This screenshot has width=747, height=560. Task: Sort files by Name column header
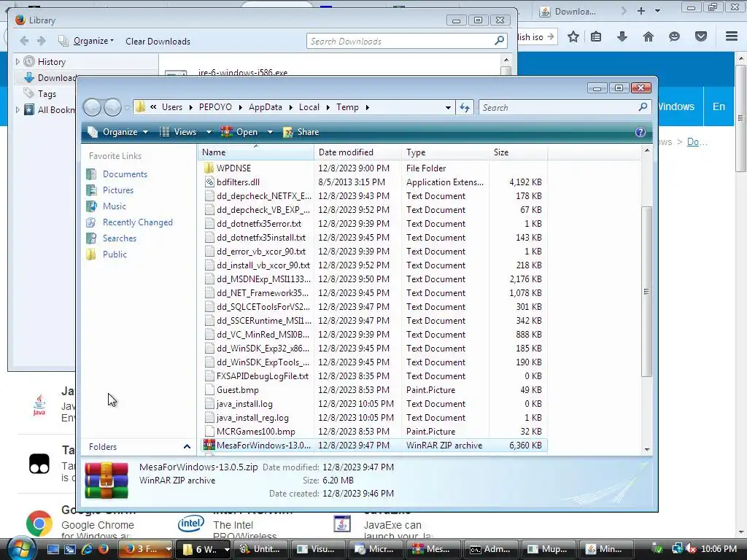[256, 152]
